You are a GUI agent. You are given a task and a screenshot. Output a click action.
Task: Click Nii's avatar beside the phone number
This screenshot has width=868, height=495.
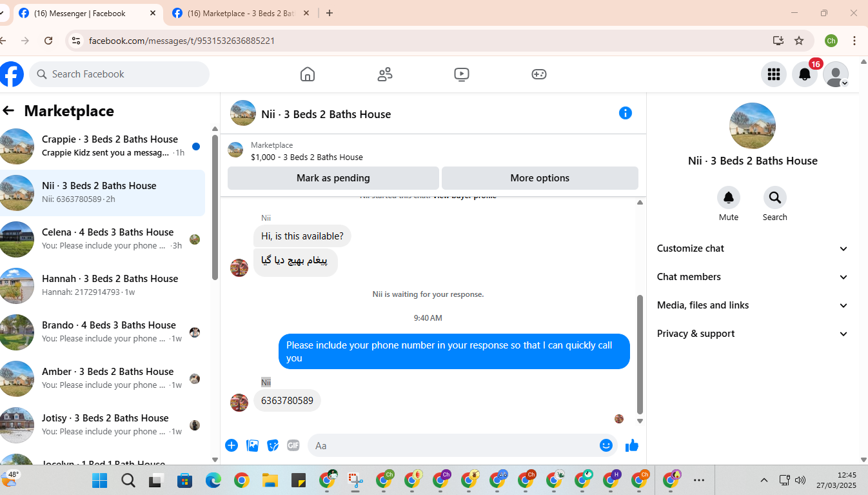(239, 403)
